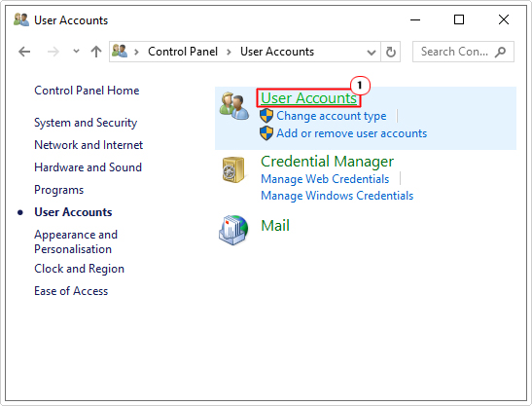Viewport: 532px width, 406px height.
Task: Open the green User Accounts heading
Action: 308,98
